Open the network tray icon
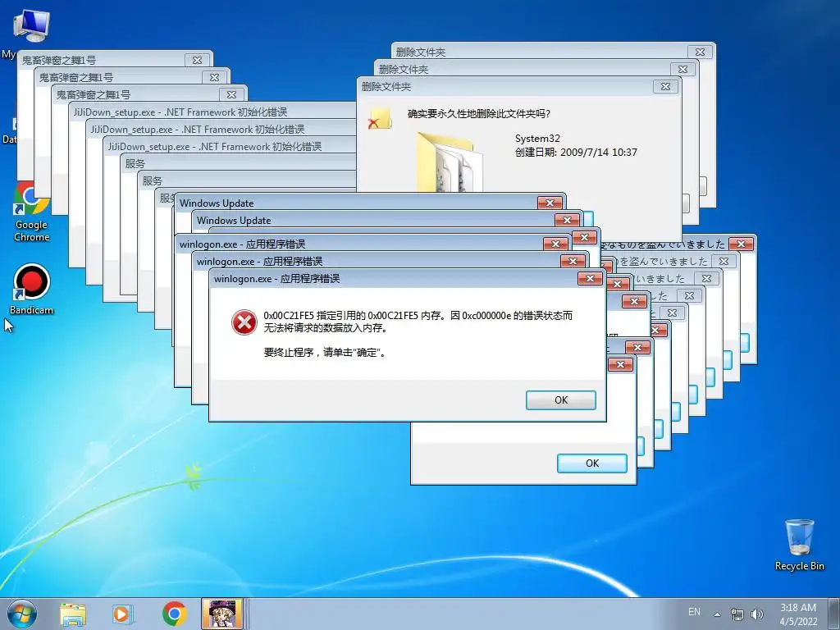 pyautogui.click(x=737, y=614)
